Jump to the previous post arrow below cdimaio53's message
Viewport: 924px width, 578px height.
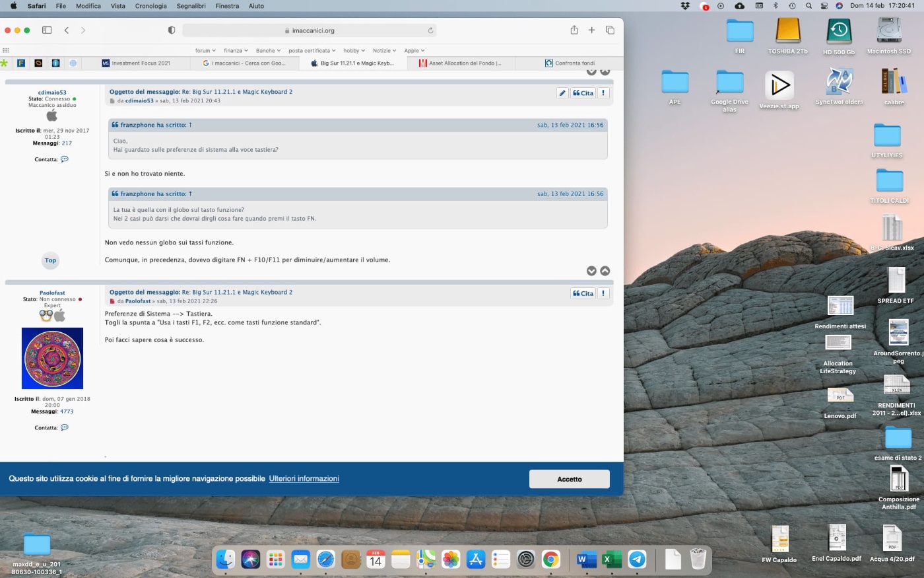pyautogui.click(x=605, y=271)
